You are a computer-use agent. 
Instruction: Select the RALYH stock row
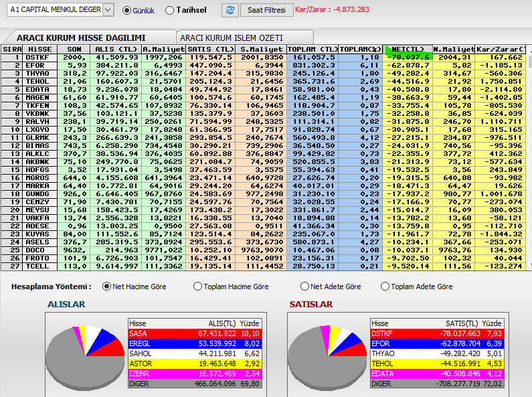(263, 122)
